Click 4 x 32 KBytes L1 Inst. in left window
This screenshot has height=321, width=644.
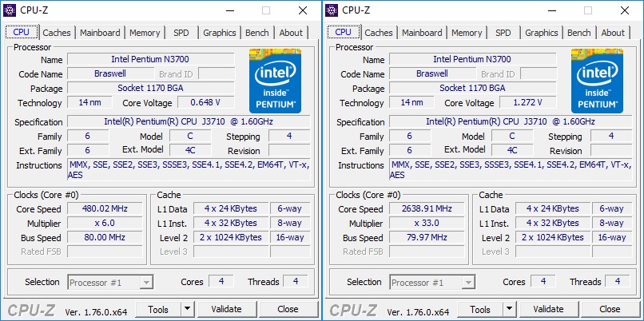coord(231,223)
